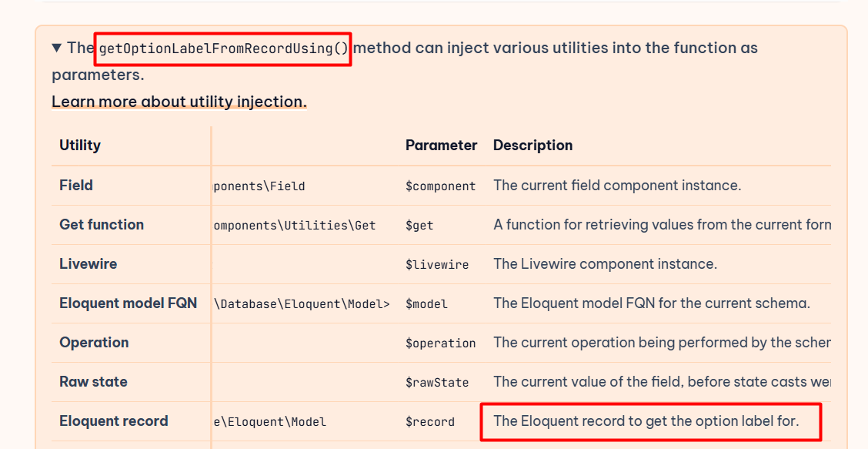Click the Raw state row label
868x449 pixels.
pos(93,382)
